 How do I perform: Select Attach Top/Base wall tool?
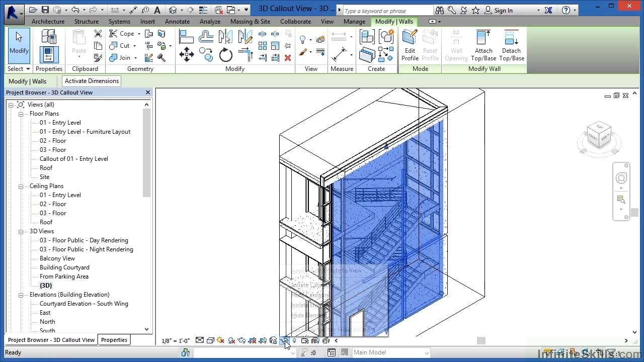coord(483,45)
